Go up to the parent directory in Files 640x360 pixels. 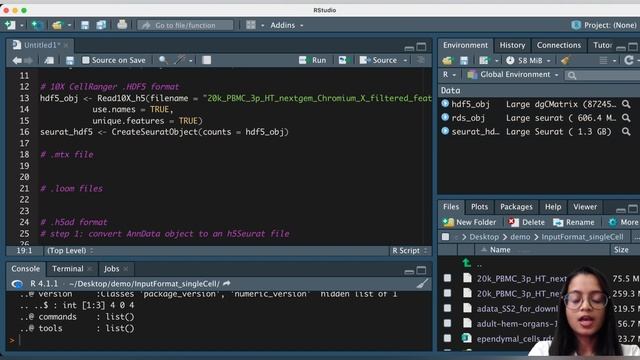point(467,263)
